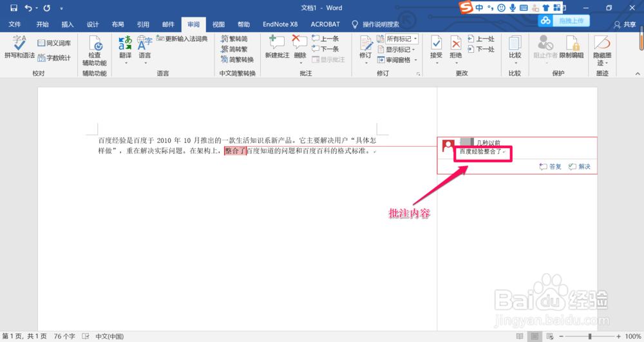Open the Quick Access Toolbar customize dropdown

click(x=62, y=8)
